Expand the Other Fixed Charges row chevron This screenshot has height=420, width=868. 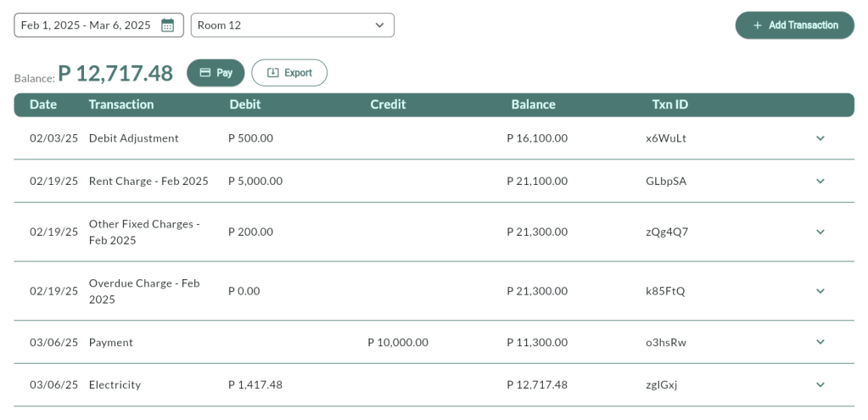[820, 232]
